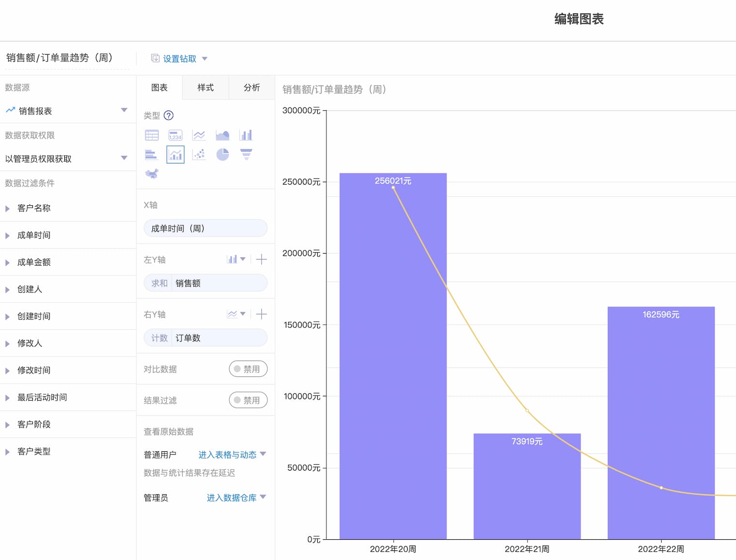Screen dimensions: 736x560
Task: Click the 250000元 Y-axis tick label
Action: 301,182
